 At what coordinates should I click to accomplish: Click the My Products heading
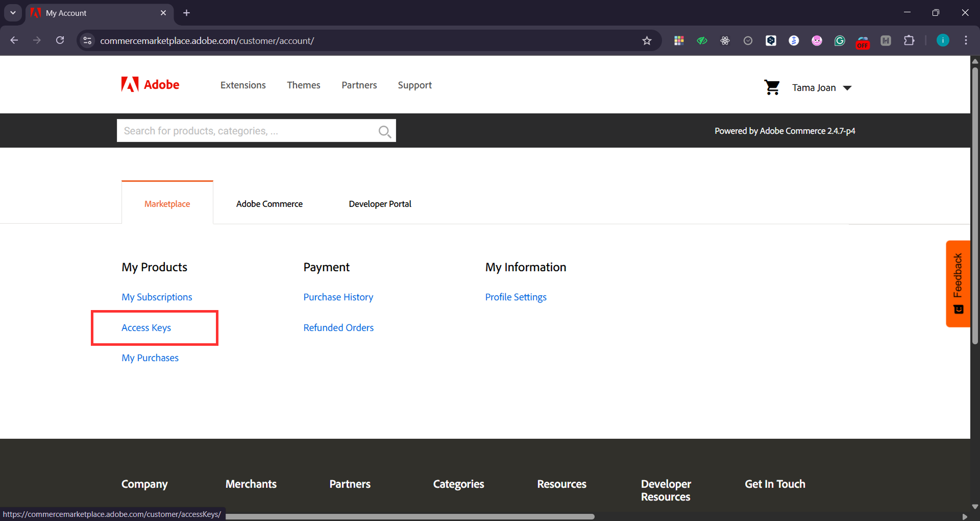154,267
